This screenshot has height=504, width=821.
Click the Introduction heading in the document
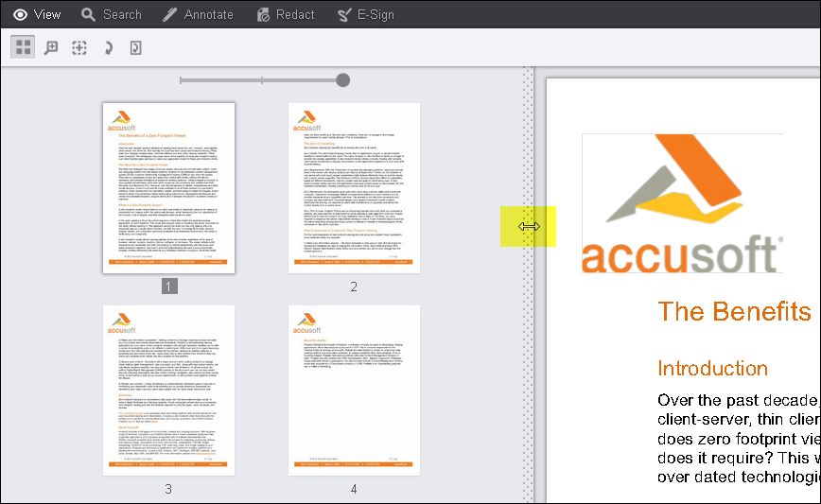[712, 368]
